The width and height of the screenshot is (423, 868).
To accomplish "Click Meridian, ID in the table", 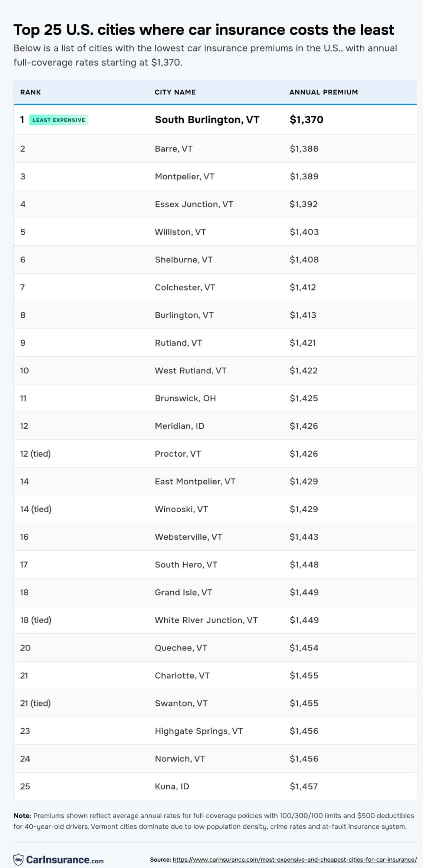I will click(x=179, y=426).
